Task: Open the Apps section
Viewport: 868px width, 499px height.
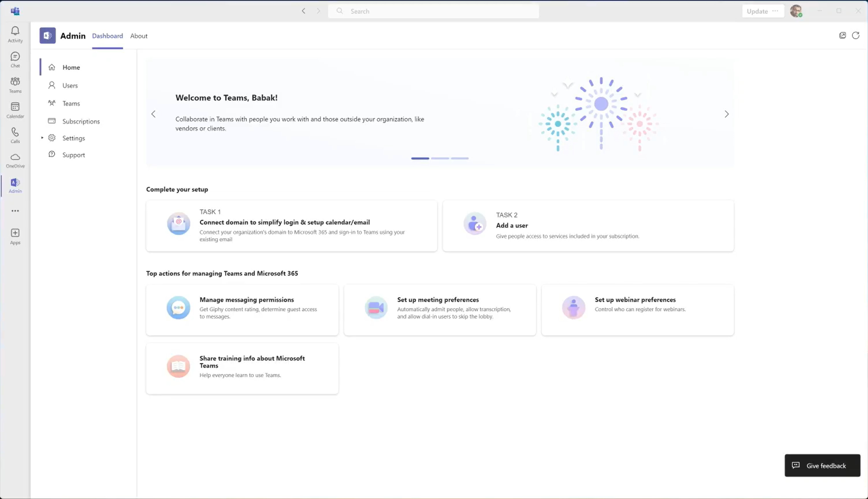Action: pyautogui.click(x=15, y=236)
